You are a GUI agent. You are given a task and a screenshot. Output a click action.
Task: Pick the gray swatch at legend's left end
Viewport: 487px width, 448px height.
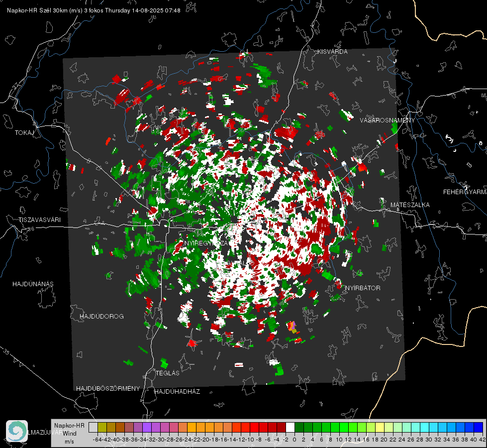pos(93,428)
